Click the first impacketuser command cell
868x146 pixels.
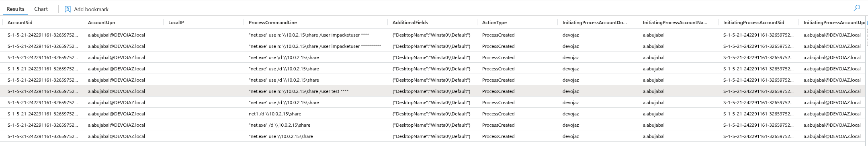pyautogui.click(x=309, y=35)
